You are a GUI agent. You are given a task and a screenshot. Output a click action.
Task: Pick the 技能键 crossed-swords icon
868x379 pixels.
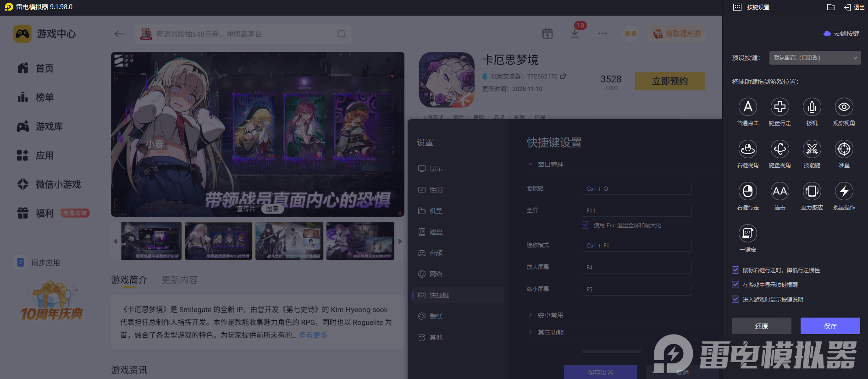coord(812,149)
